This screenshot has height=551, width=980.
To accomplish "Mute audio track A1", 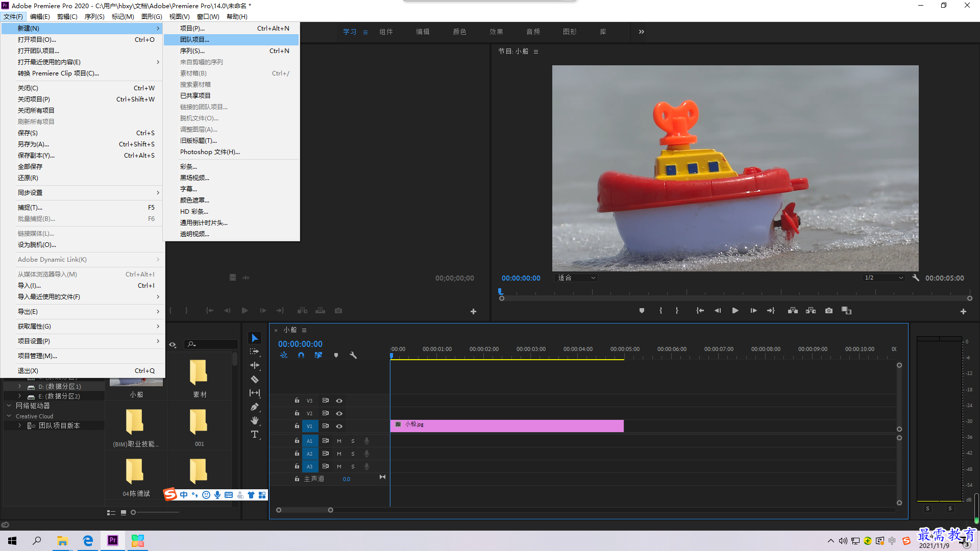I will tap(339, 441).
